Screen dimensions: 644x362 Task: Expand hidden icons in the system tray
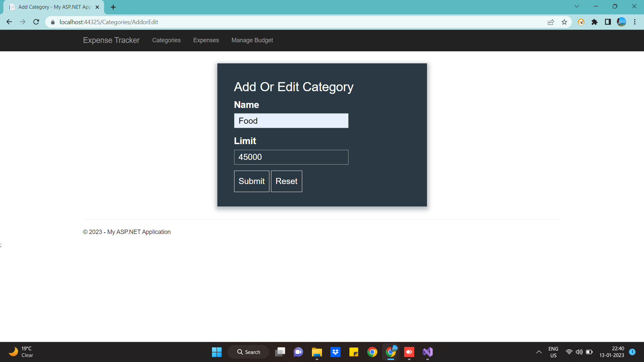coord(539,352)
